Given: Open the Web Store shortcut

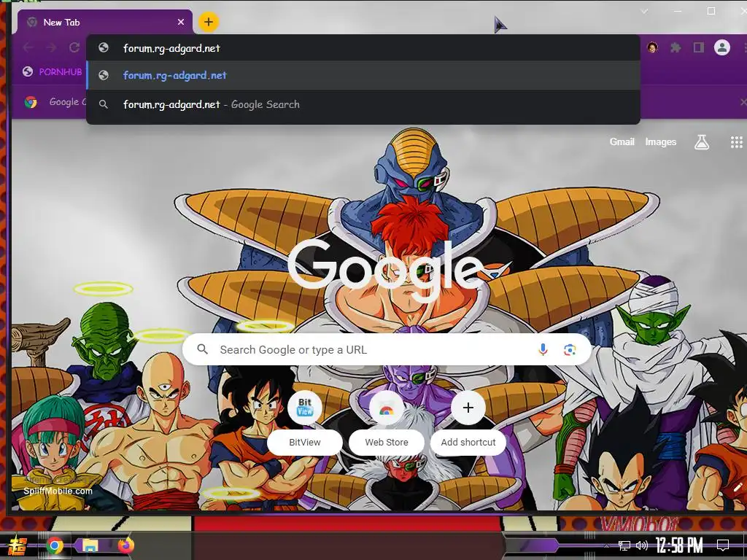Looking at the screenshot, I should [387, 422].
